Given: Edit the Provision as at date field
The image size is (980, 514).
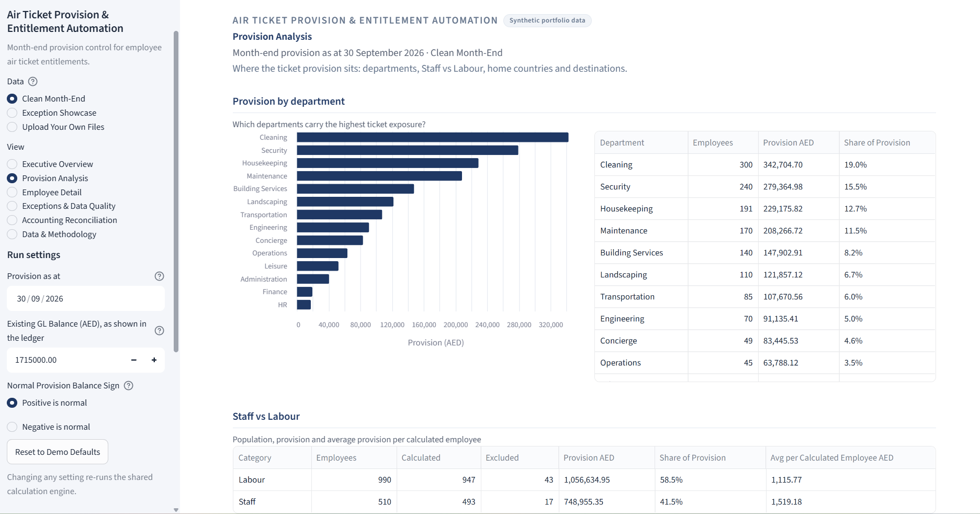Looking at the screenshot, I should pos(86,299).
